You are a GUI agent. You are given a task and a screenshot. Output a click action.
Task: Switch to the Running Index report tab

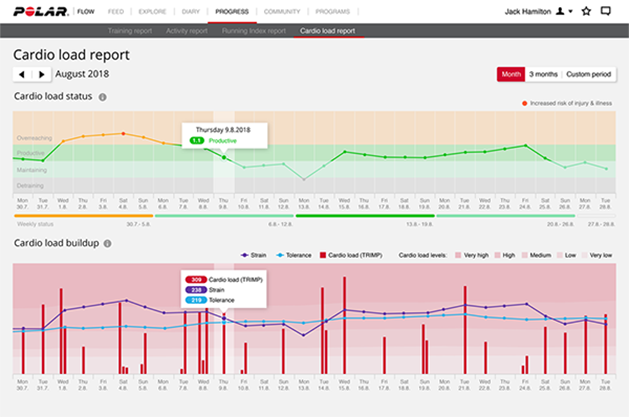[253, 31]
